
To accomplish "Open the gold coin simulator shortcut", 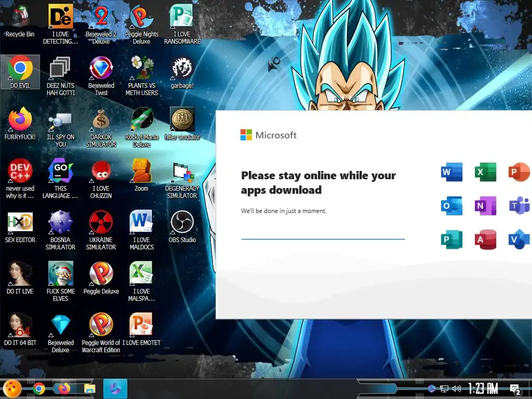I will pyautogui.click(x=182, y=124).
